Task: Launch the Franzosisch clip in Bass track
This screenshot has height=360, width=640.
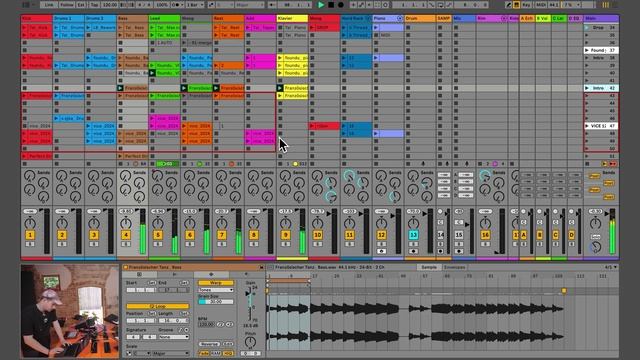Action: (x=120, y=88)
